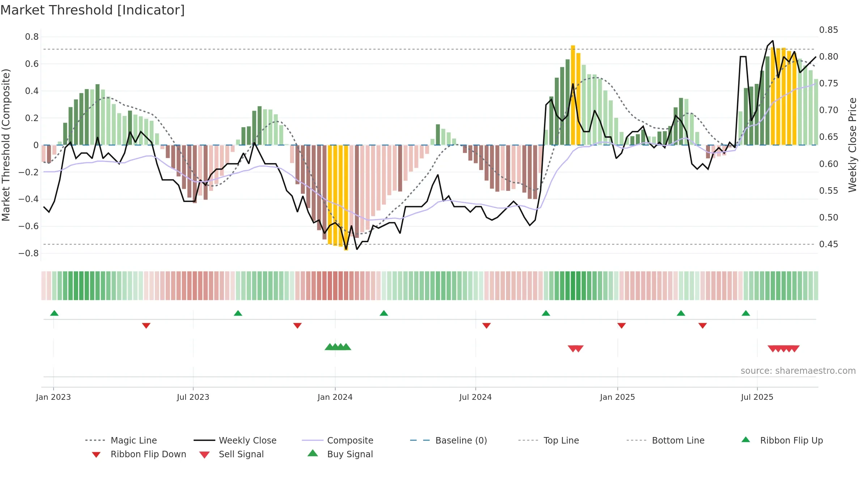Click the ribbon flip up marker near Sep 2023

point(238,313)
